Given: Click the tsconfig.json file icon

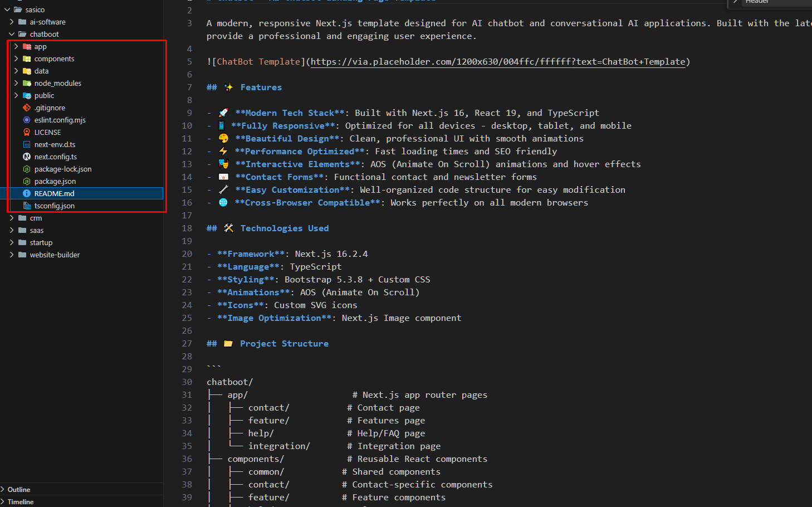Looking at the screenshot, I should (27, 206).
